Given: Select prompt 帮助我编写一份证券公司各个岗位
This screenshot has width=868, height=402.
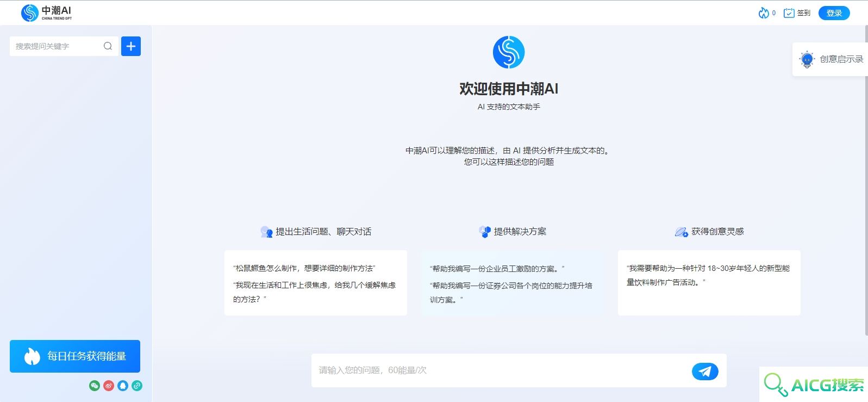Looking at the screenshot, I should coord(511,293).
